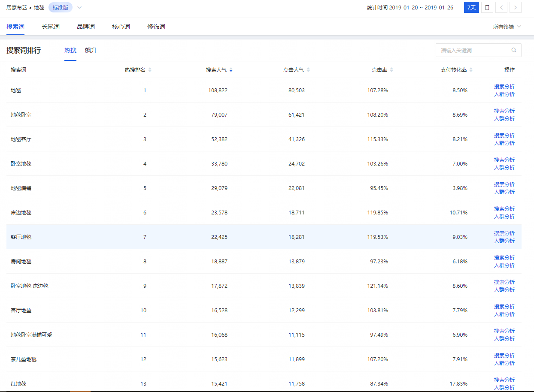This screenshot has width=534, height=392.
Task: Open 人群分析 for 床边地毯
Action: (x=504, y=216)
